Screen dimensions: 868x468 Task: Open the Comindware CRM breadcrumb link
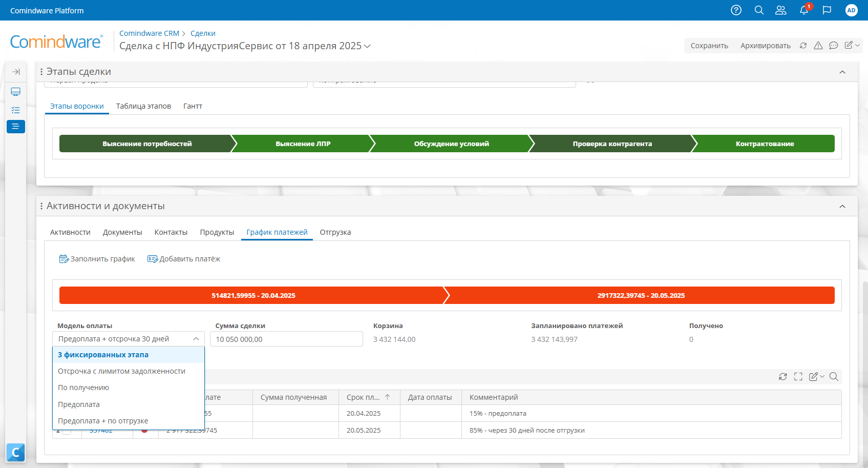point(150,33)
